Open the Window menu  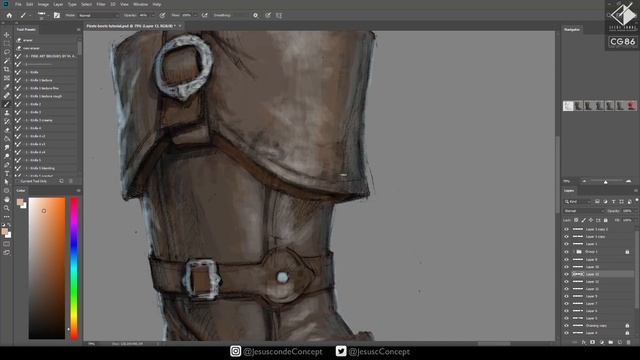tap(140, 4)
